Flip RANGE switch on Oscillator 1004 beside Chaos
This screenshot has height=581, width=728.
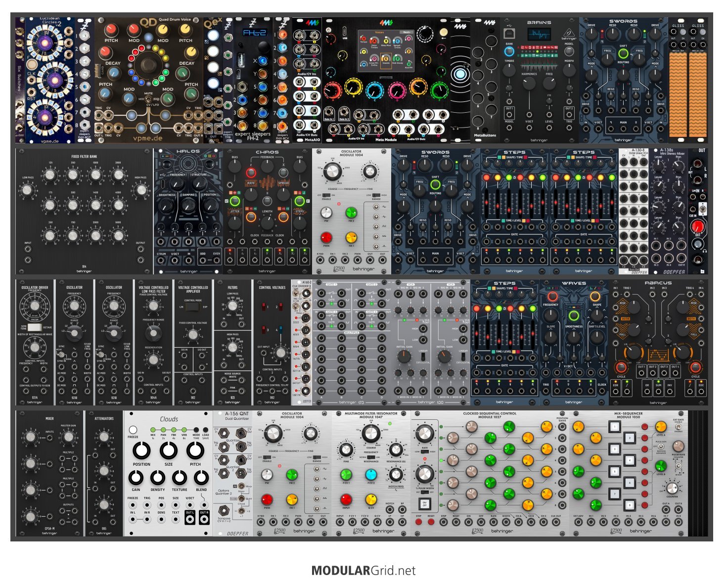pos(377,195)
